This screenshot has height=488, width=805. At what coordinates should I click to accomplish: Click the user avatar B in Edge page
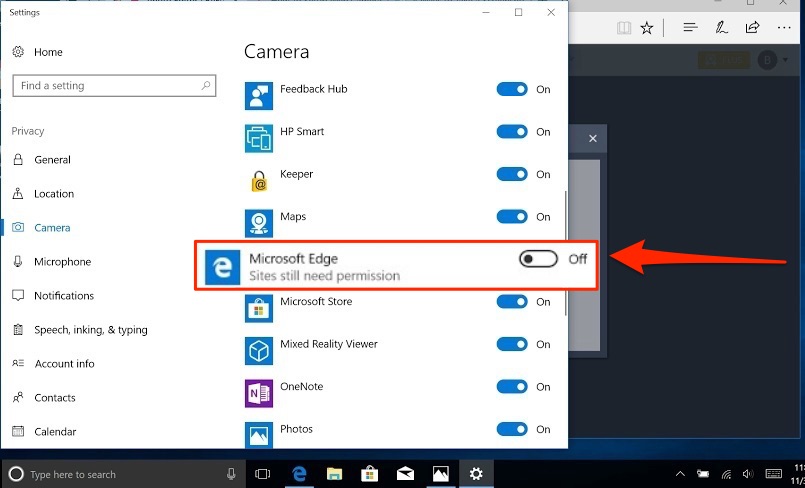tap(768, 61)
